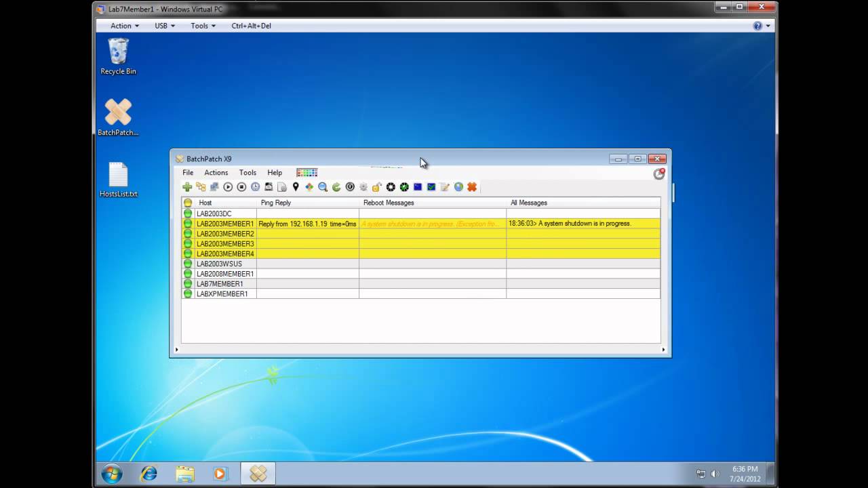Click the green-dotted ring toolbar icon
Image resolution: width=868 pixels, height=488 pixels.
click(404, 187)
